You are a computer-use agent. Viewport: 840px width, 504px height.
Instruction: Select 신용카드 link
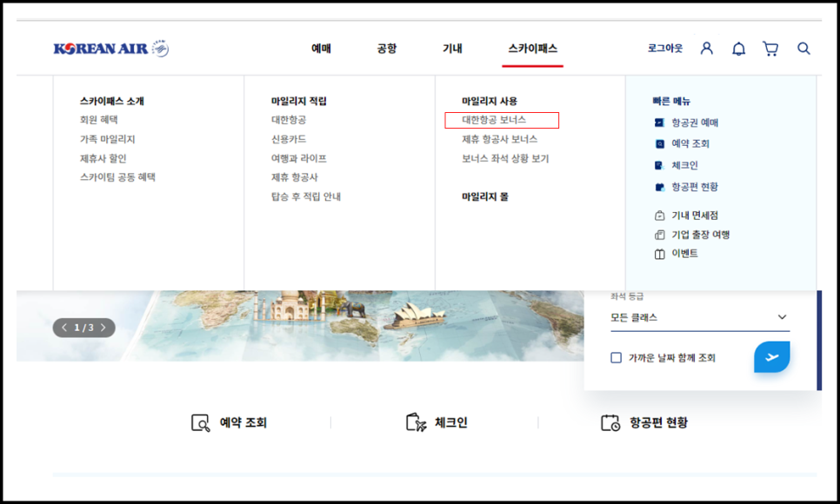coord(289,139)
